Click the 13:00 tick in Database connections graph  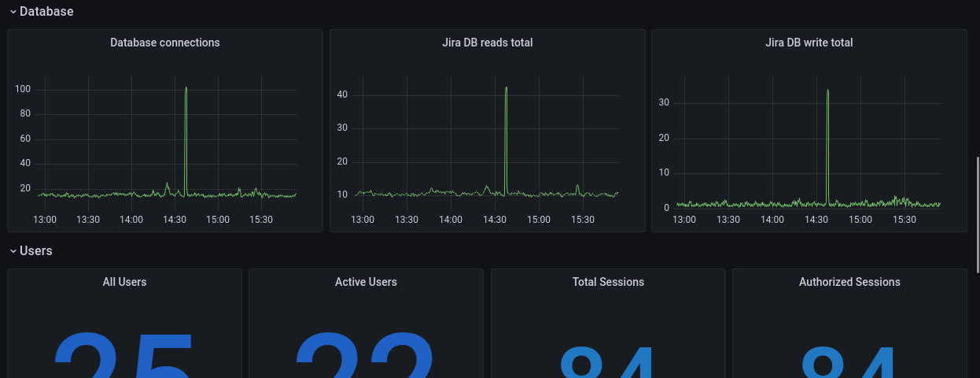(x=45, y=220)
